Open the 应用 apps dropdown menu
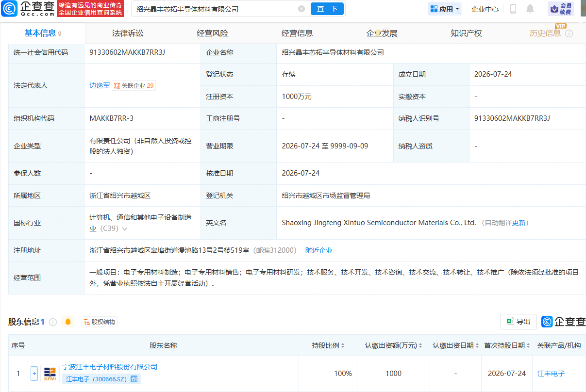This screenshot has height=392, width=586. click(x=444, y=9)
